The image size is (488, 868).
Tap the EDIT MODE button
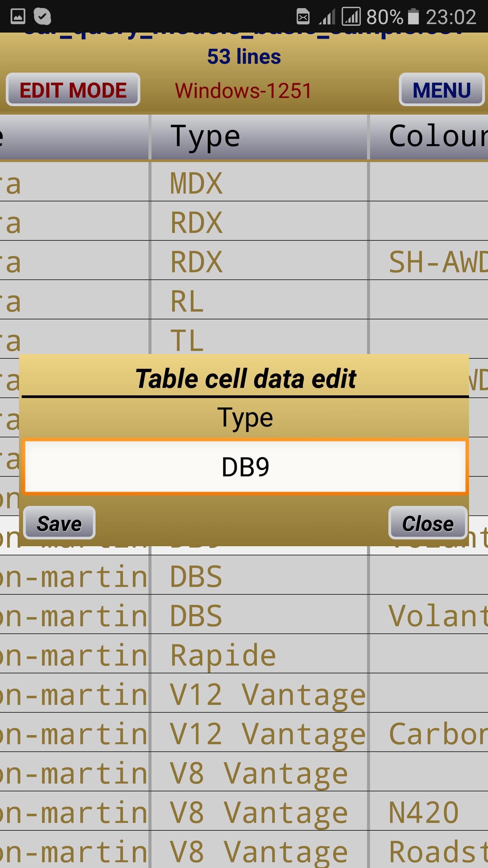[x=73, y=90]
